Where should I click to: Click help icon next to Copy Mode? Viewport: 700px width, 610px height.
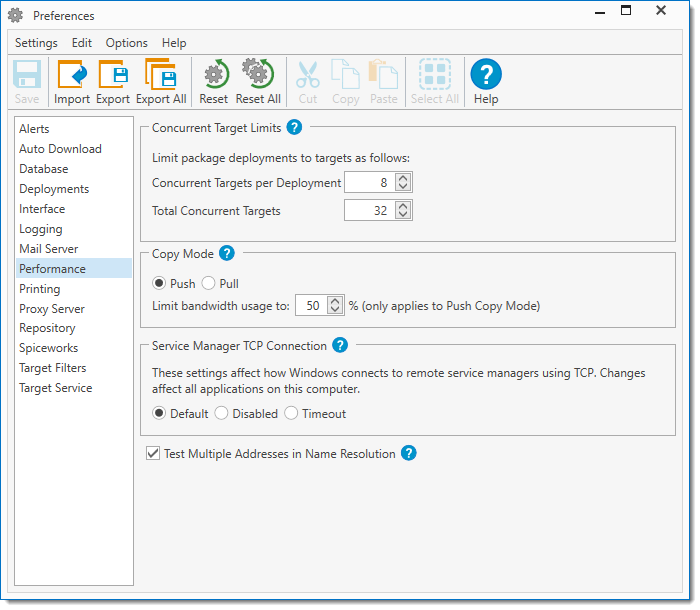(227, 253)
